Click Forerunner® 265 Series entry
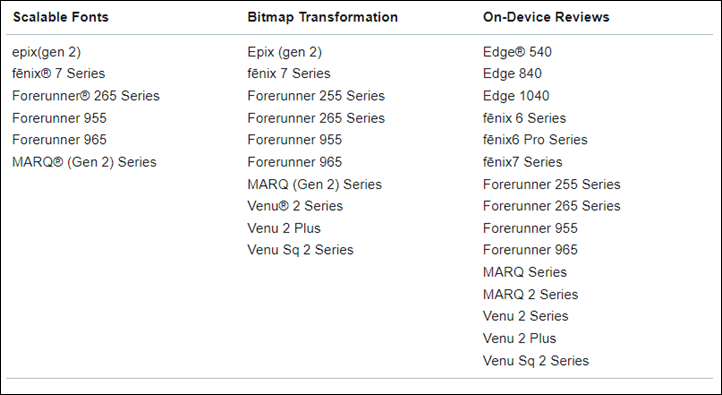Screen dimensions: 722x395 [x=86, y=96]
